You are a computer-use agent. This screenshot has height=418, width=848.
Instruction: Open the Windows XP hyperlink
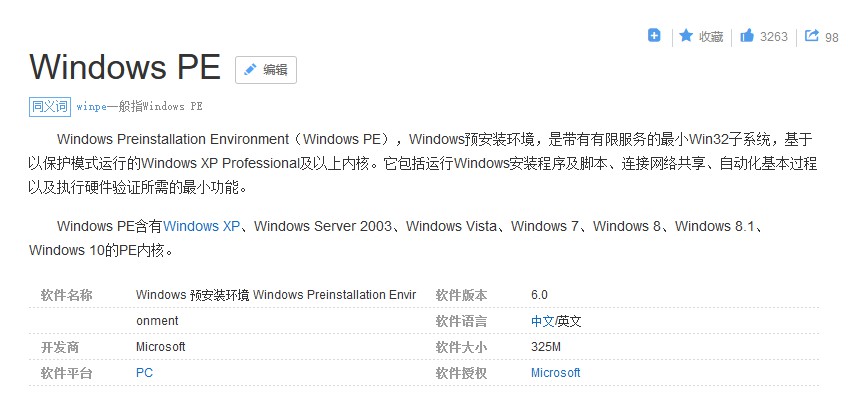[x=202, y=227]
